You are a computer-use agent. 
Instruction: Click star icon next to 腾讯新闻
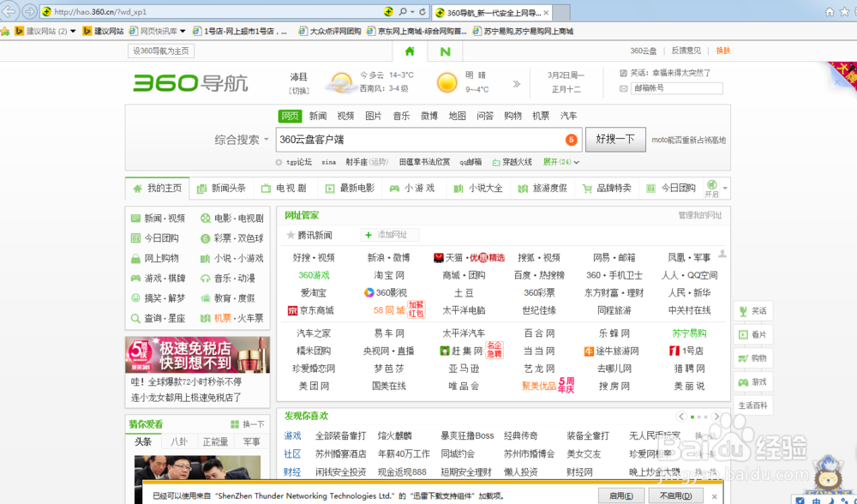(x=291, y=235)
